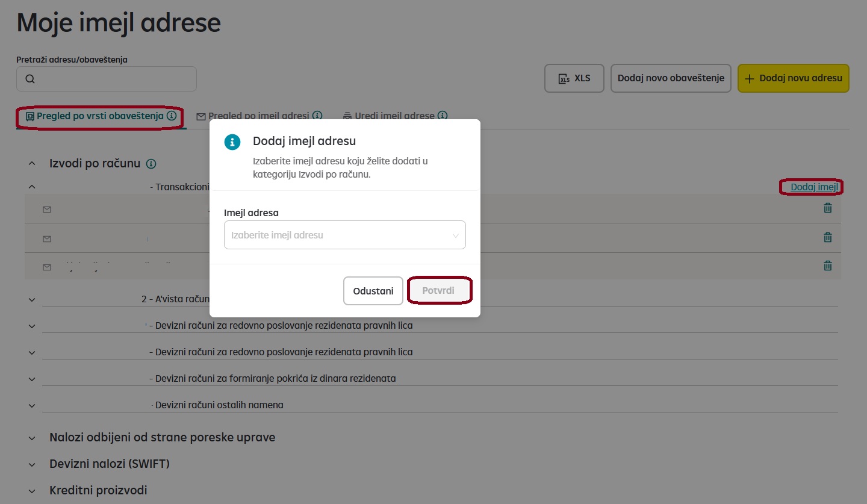Open the Izaberite imejl adresu dropdown
This screenshot has height=504, width=867.
pyautogui.click(x=345, y=235)
